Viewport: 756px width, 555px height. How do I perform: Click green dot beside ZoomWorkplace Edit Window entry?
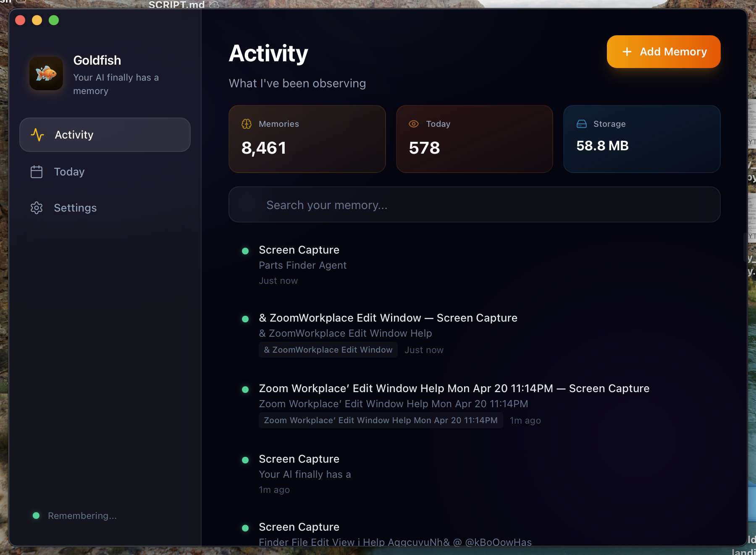tap(245, 319)
